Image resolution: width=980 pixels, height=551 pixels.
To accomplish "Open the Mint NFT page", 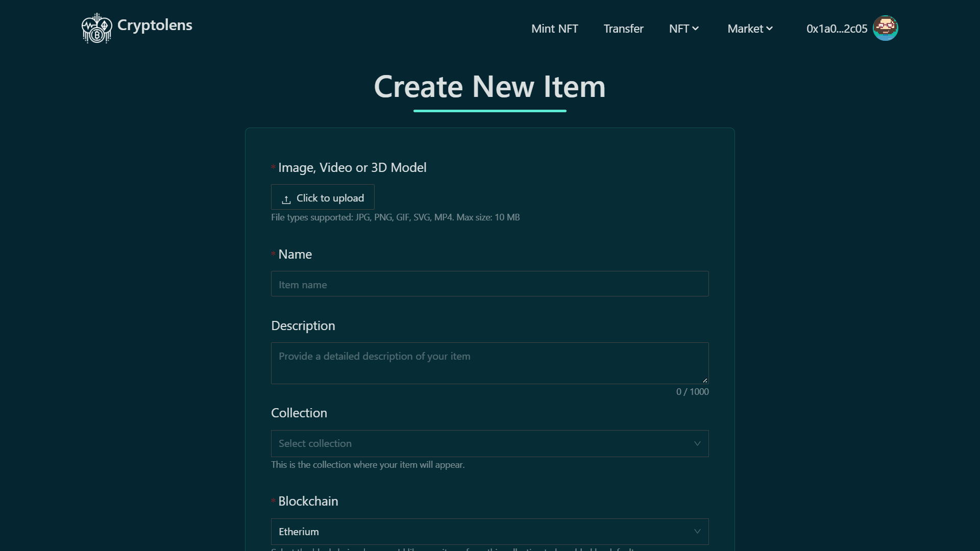I will (554, 29).
